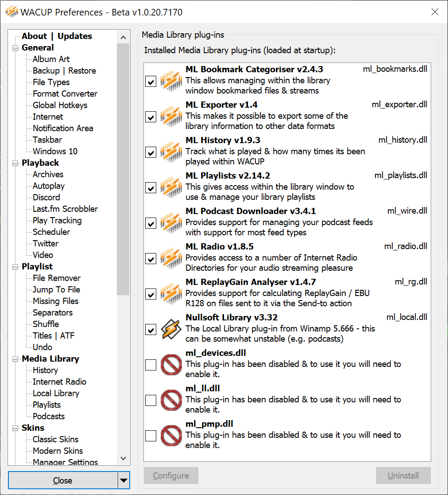Click the ML ReplayGain Analyser plug-in icon
Image resolution: width=448 pixels, height=495 pixels.
171,294
